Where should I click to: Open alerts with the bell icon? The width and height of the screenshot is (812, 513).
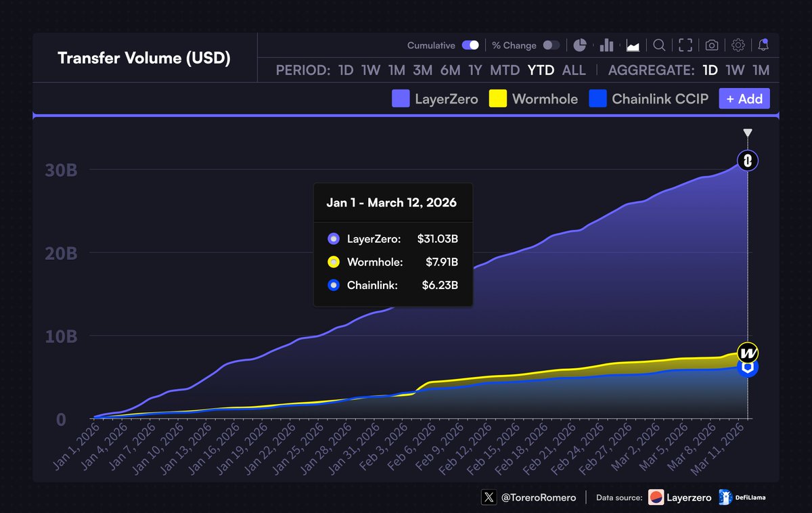pyautogui.click(x=763, y=45)
